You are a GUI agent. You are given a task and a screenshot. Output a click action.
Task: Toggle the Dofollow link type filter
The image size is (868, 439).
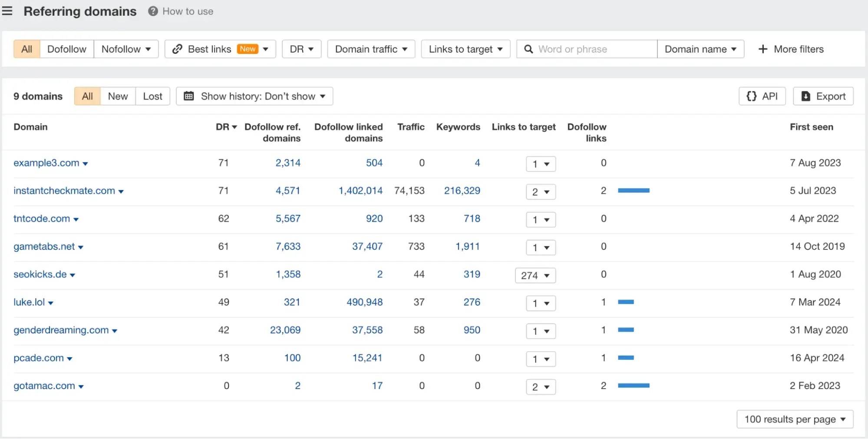coord(66,49)
